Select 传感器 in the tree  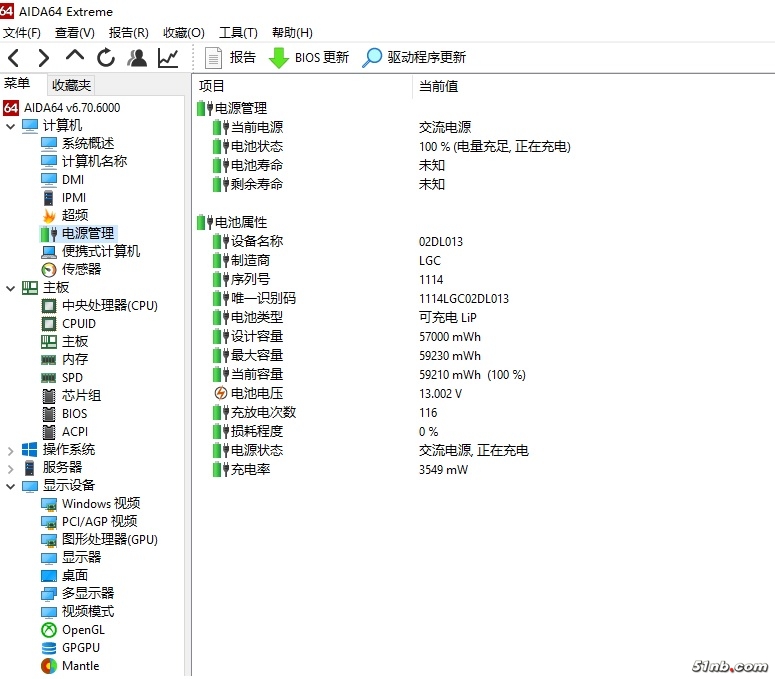pyautogui.click(x=81, y=269)
